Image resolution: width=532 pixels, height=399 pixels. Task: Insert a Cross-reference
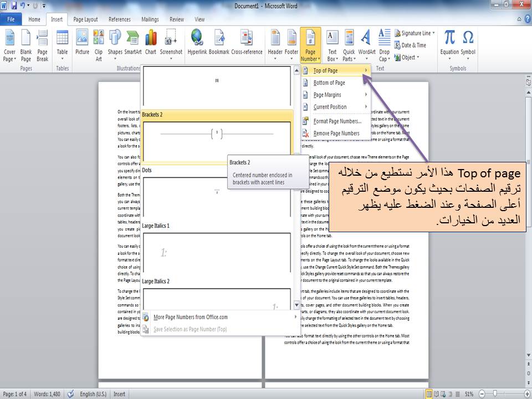tap(247, 43)
